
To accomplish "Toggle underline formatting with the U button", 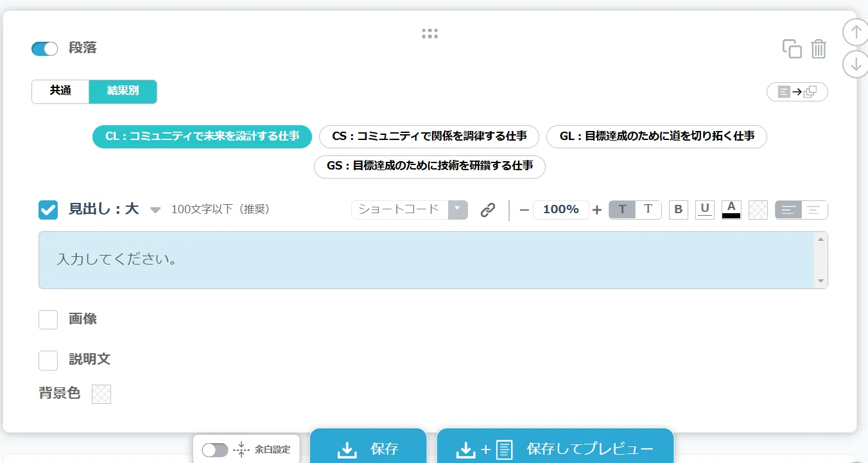I will [705, 210].
